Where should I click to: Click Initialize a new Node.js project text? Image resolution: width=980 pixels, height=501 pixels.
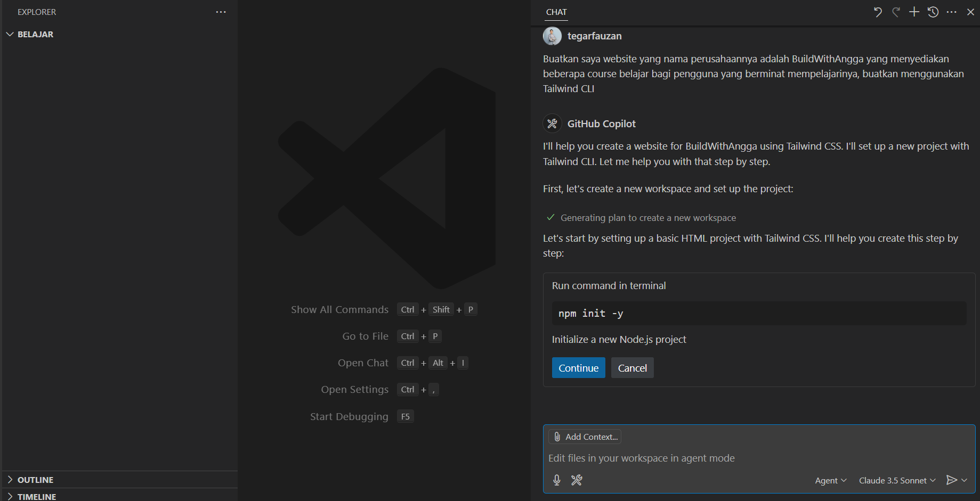tap(619, 339)
